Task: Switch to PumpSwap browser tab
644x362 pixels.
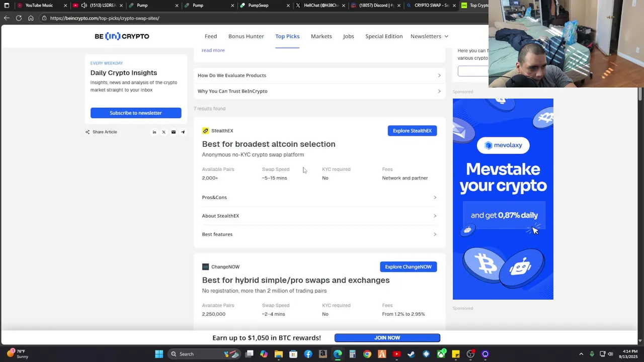Action: click(x=264, y=6)
